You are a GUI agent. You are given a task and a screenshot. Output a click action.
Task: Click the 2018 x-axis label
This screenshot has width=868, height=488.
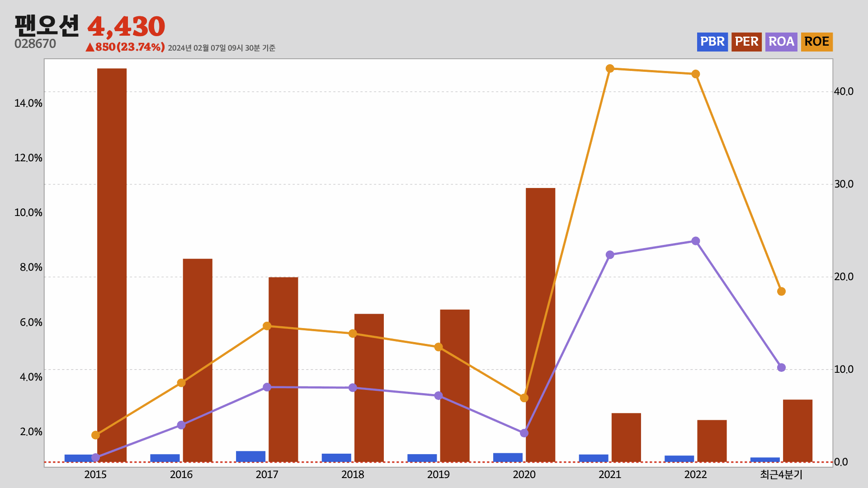coord(353,475)
